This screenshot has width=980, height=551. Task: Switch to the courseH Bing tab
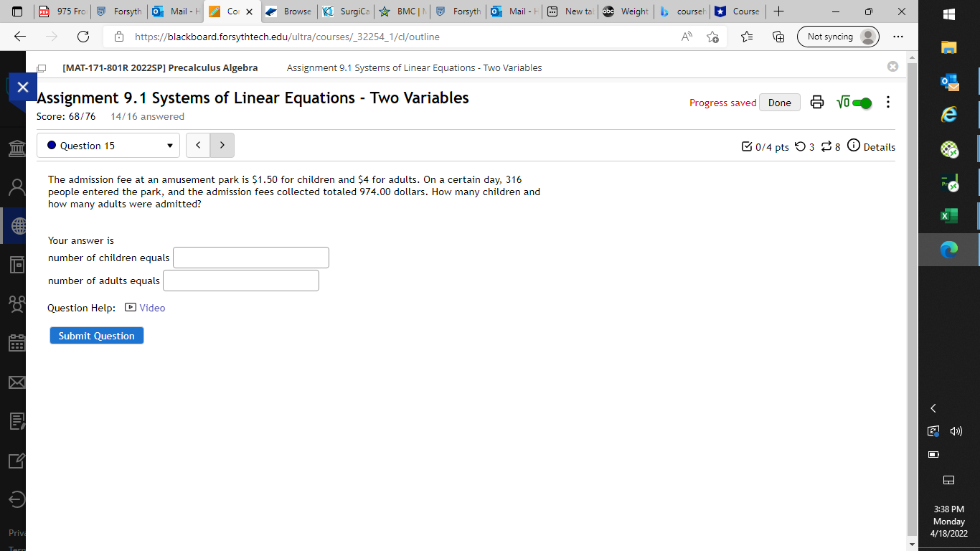point(682,11)
